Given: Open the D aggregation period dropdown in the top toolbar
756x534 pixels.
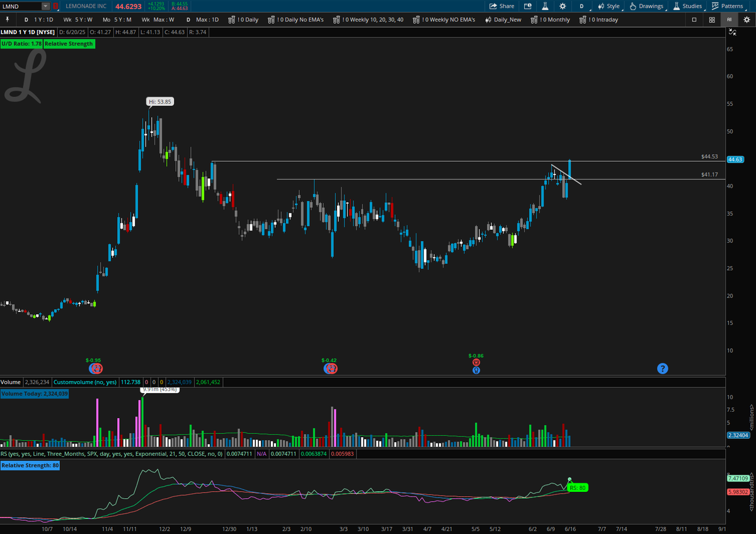Looking at the screenshot, I should tap(581, 6).
